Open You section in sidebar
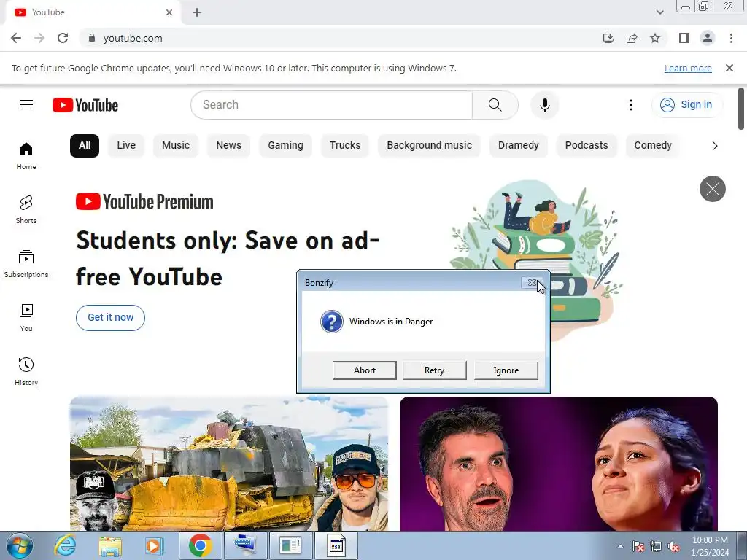The image size is (747, 560). pos(26,318)
